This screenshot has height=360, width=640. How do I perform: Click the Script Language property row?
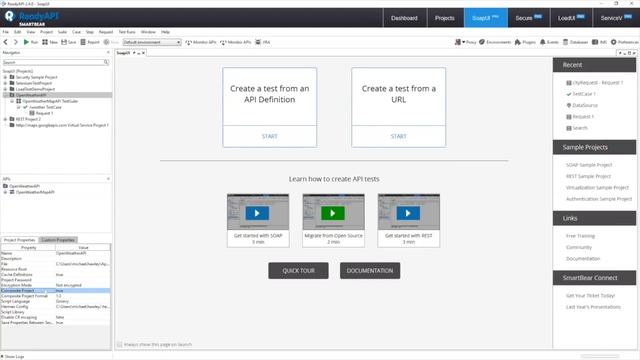point(56,301)
